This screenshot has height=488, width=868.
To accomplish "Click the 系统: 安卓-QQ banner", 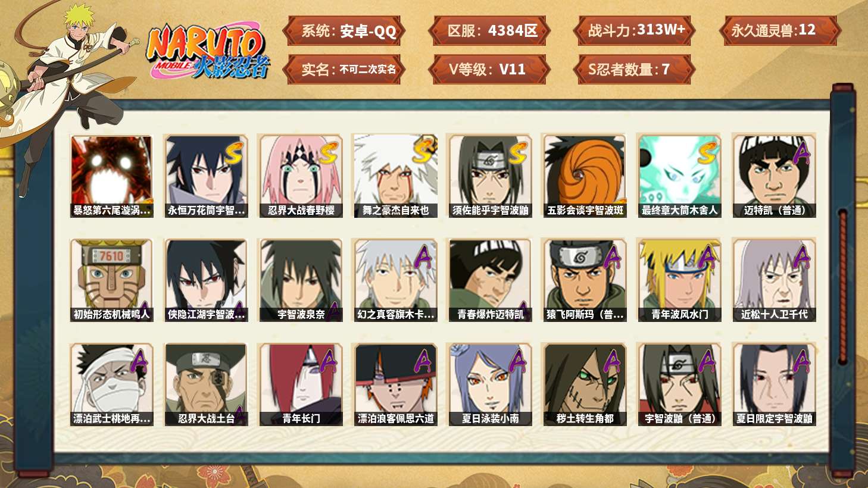I will point(344,31).
